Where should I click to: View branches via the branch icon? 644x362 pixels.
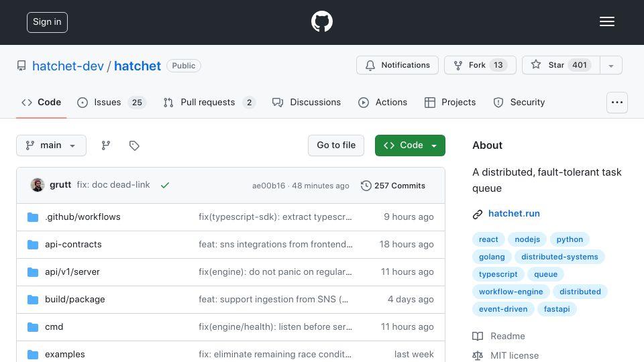(x=106, y=145)
